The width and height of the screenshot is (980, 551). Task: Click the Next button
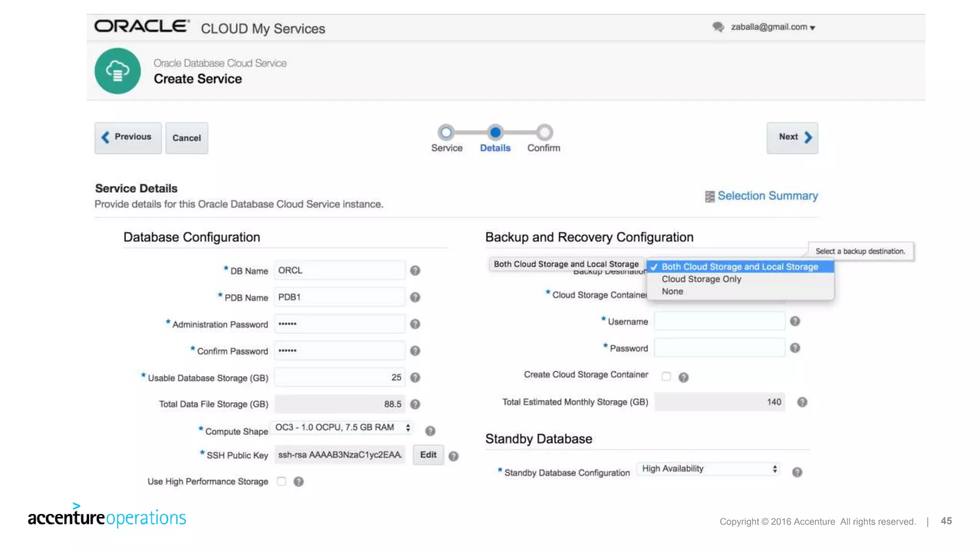[x=792, y=138]
